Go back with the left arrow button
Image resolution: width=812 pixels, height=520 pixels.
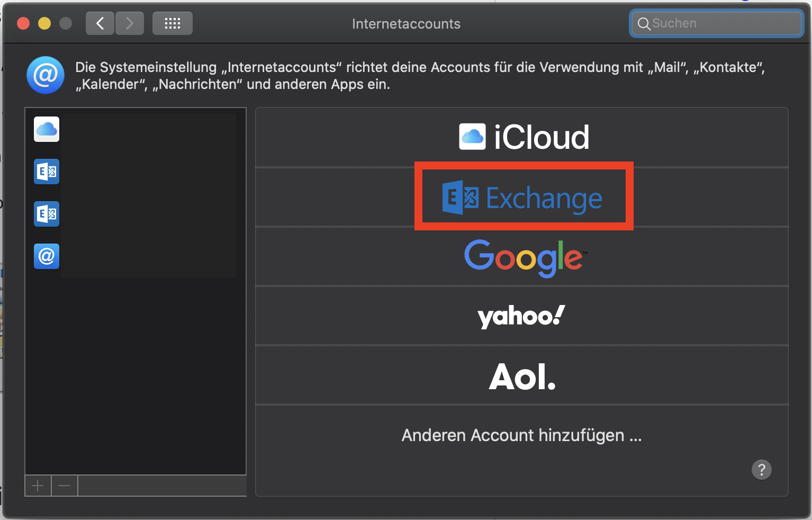point(100,23)
